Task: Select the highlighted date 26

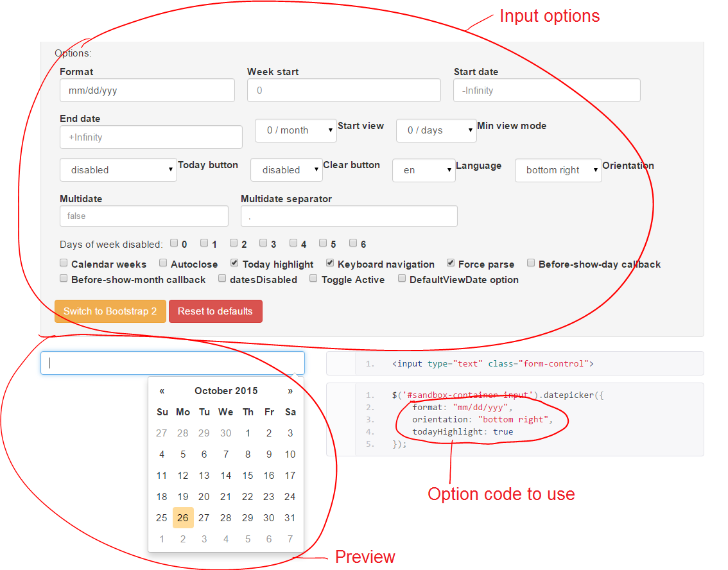Action: (183, 517)
